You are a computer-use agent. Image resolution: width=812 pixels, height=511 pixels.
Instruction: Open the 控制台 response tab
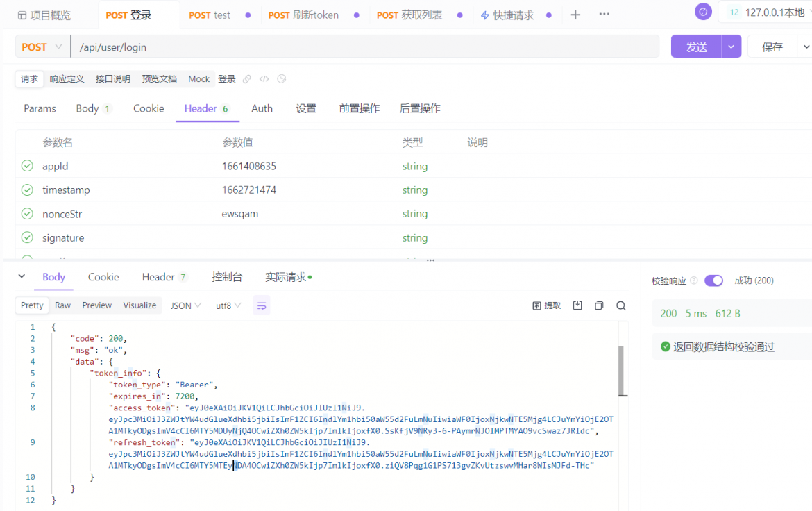(x=227, y=277)
